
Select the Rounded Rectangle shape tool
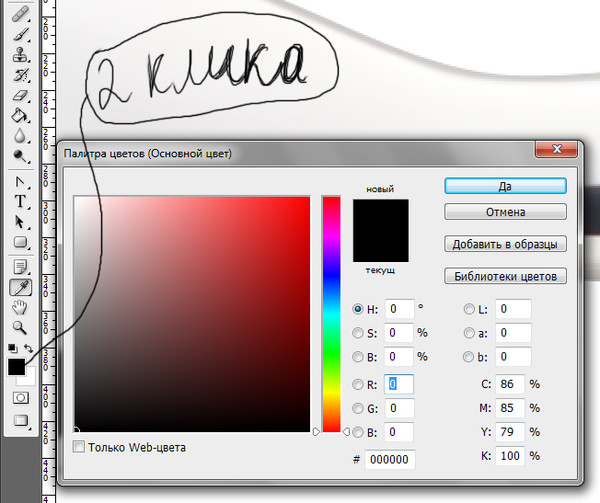[20, 242]
